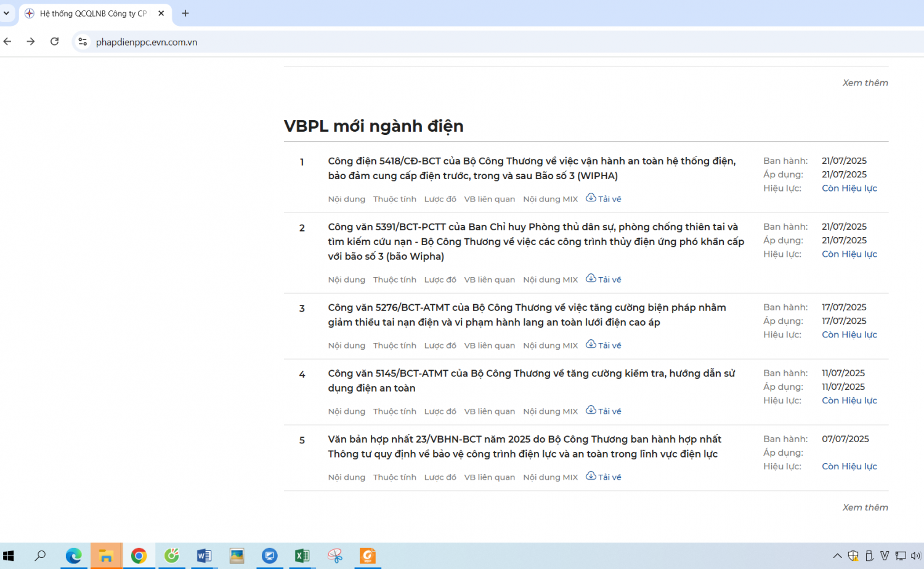Show hidden system tray icons
Viewport: 924px width, 569px height.
coord(837,555)
